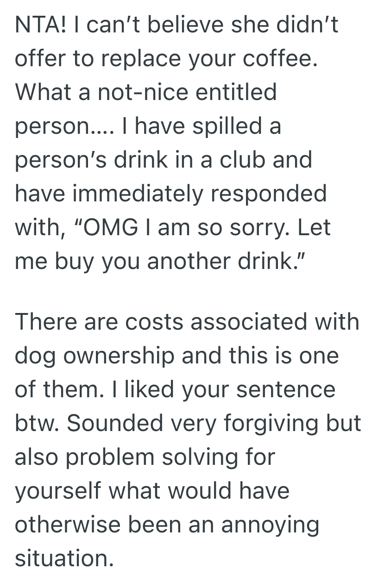
Task: Click the word "solving"
Action: 201,457
